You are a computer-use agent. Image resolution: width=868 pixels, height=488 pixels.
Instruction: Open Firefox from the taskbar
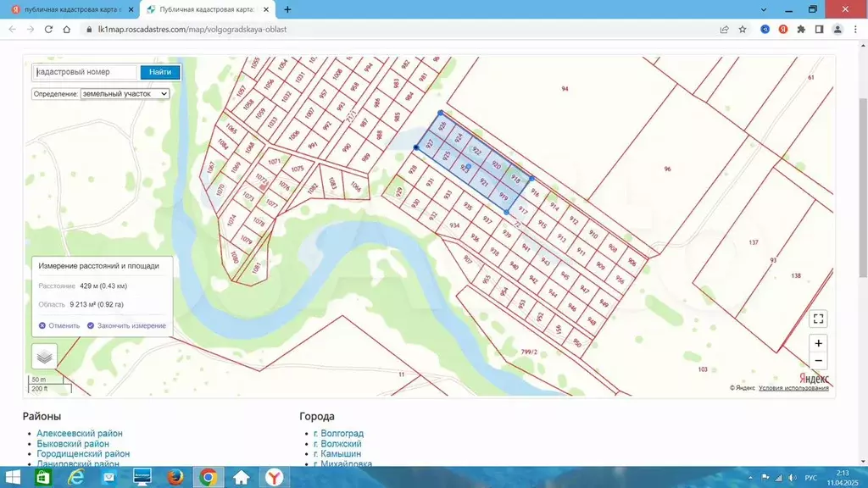coord(175,477)
